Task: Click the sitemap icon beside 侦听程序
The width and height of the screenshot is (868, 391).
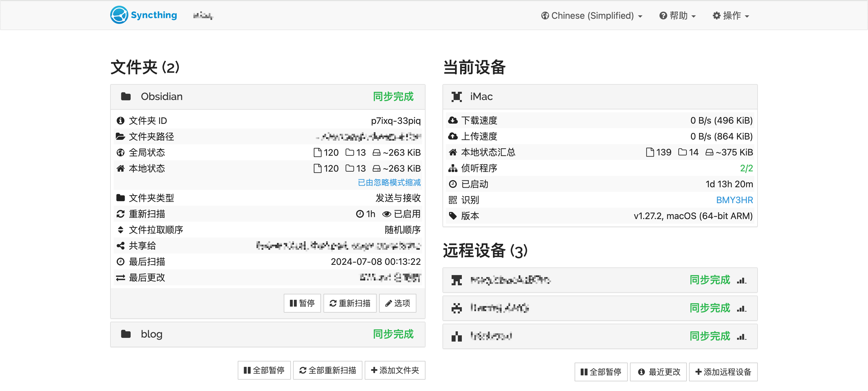Action: (x=453, y=168)
